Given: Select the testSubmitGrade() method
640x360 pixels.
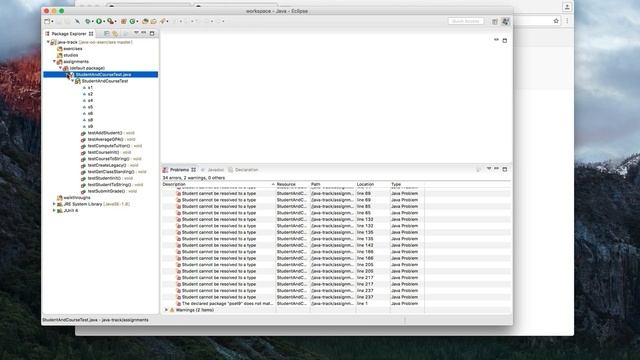Looking at the screenshot, I should pyautogui.click(x=109, y=191).
